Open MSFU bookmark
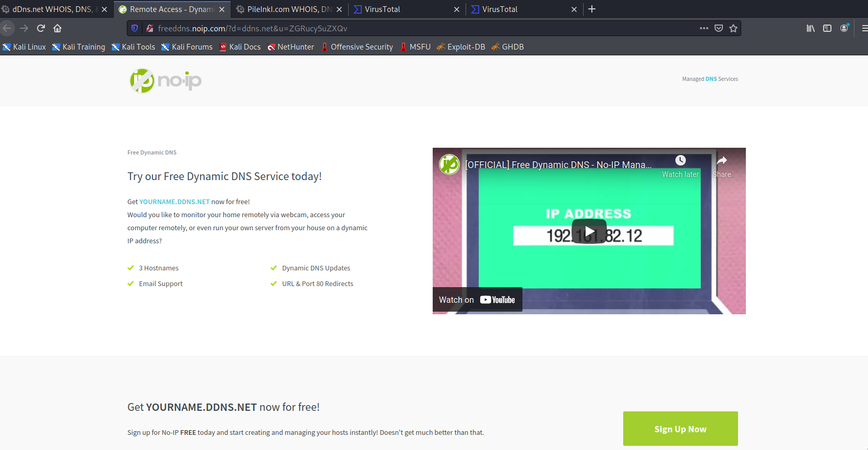868x450 pixels. tap(415, 47)
